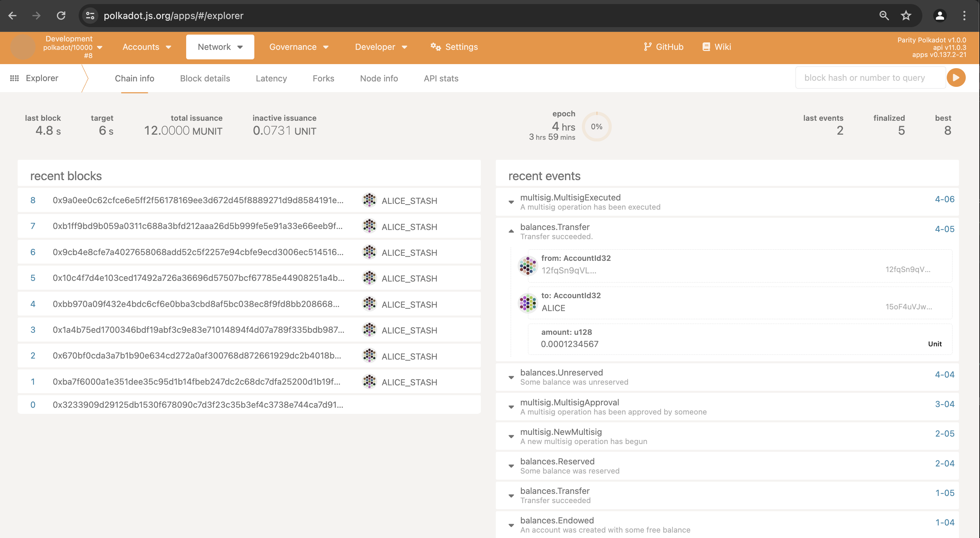Click the Explorer grid icon
The height and width of the screenshot is (538, 980).
click(15, 78)
